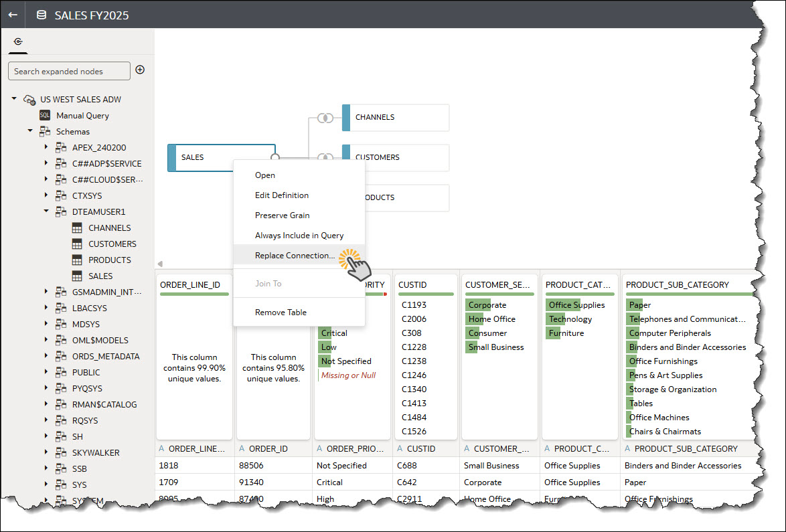Click Telephones and Communication sub-category
This screenshot has width=786, height=532.
point(688,319)
